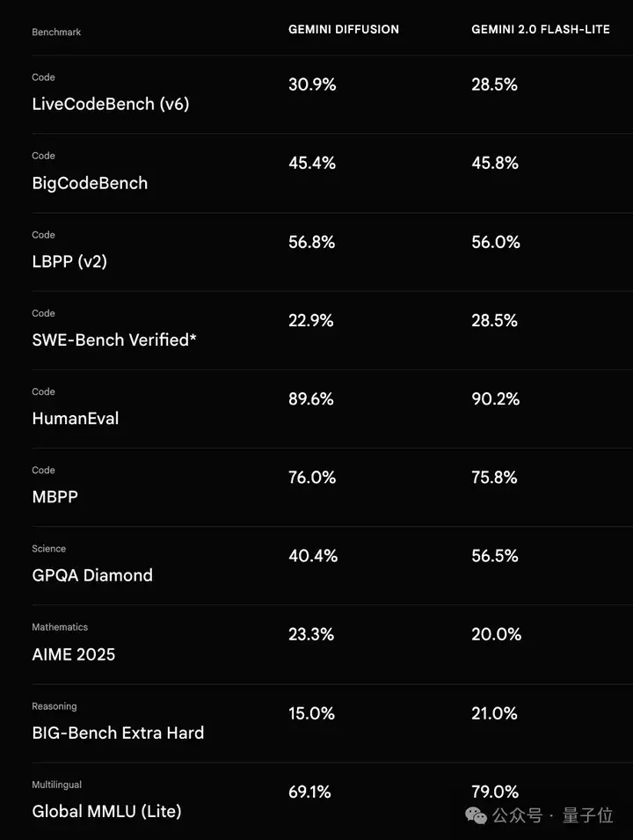This screenshot has height=840, width=633.
Task: Open the LiveCodeBench (v6) benchmark row
Action: click(x=110, y=104)
